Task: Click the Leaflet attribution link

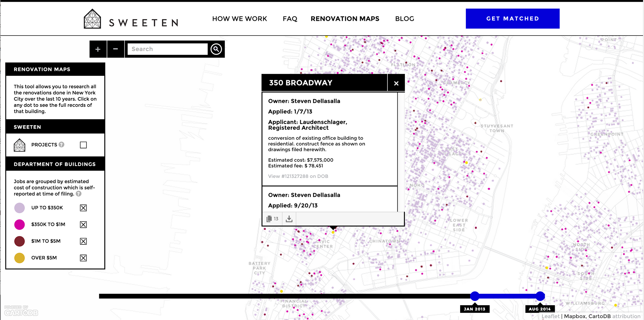Action: click(x=550, y=316)
